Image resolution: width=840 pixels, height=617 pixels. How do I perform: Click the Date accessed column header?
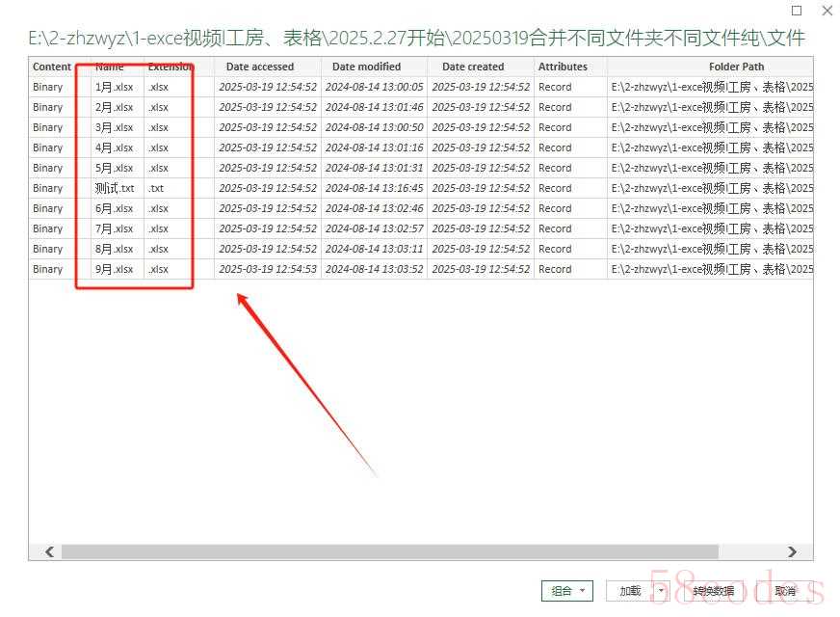(260, 67)
